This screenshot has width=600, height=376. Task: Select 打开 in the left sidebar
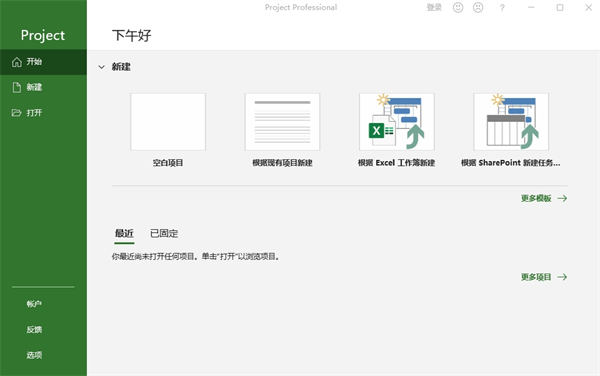click(x=43, y=113)
